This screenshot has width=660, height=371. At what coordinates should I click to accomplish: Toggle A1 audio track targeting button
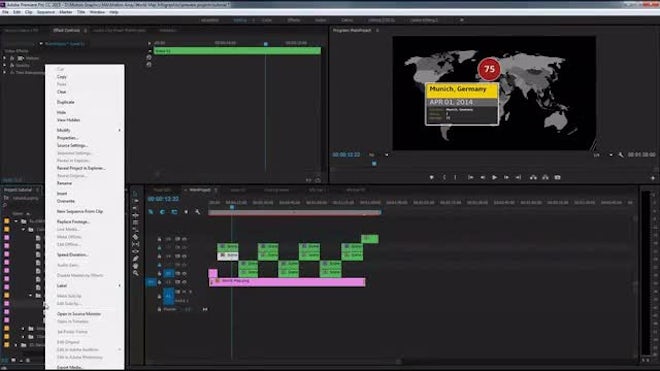point(168,296)
